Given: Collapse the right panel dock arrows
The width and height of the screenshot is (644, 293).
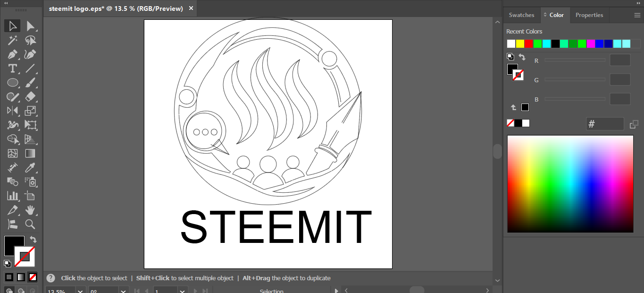Looking at the screenshot, I should click(638, 3).
